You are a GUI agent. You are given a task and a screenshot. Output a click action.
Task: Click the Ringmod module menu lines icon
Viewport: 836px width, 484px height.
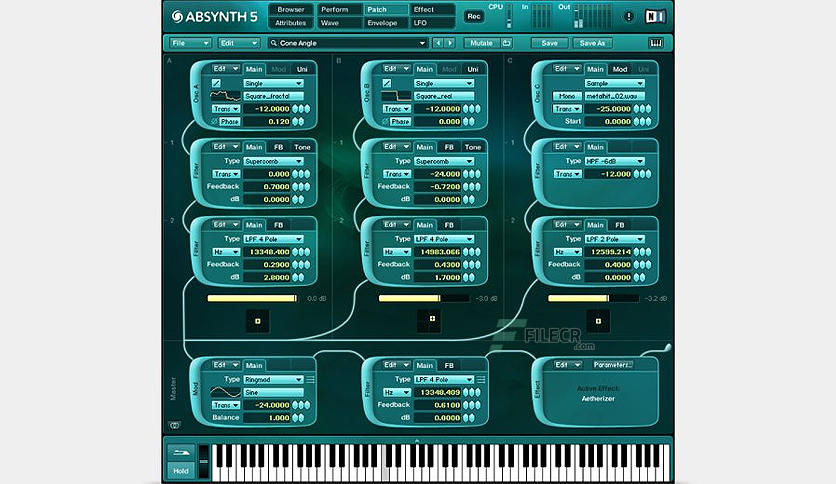point(310,380)
